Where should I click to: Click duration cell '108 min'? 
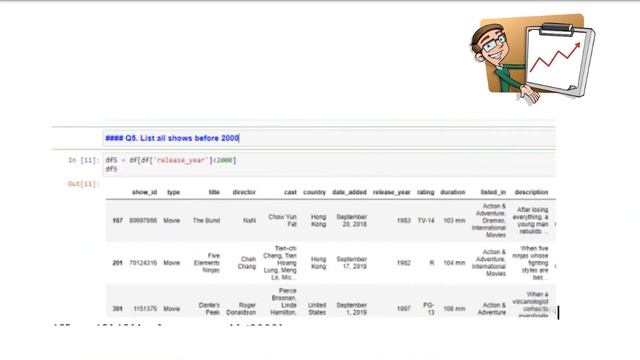tap(454, 309)
